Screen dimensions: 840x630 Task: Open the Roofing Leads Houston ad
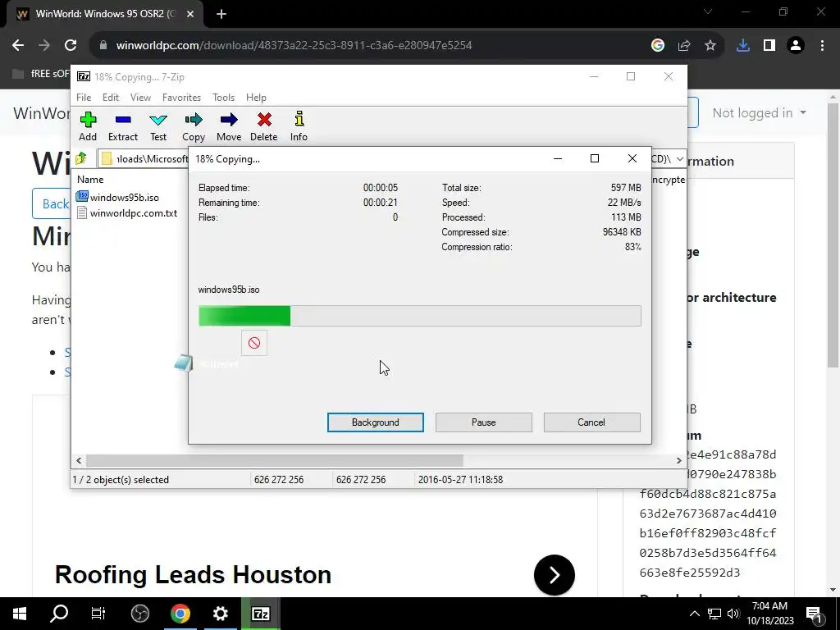(x=193, y=575)
